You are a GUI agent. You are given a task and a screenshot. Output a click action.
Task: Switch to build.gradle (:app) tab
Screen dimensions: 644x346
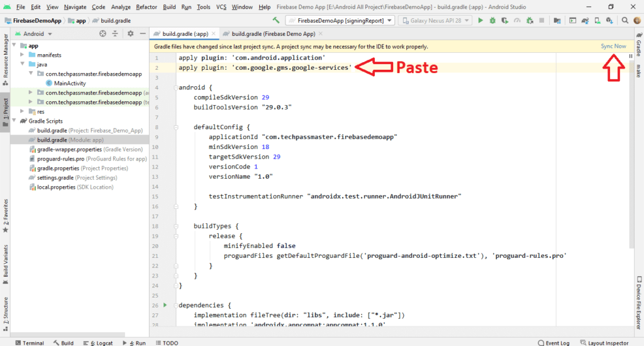[x=185, y=34]
